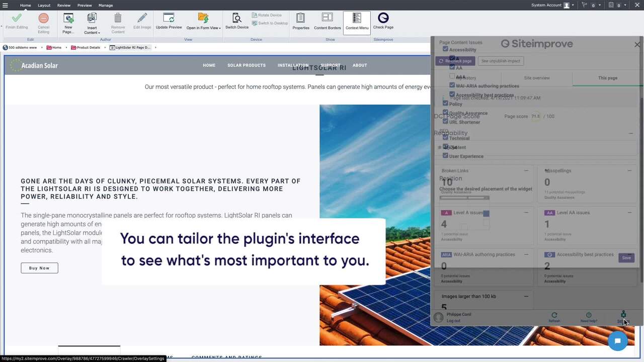
Task: Click the Switch Device icon
Action: pyautogui.click(x=236, y=18)
